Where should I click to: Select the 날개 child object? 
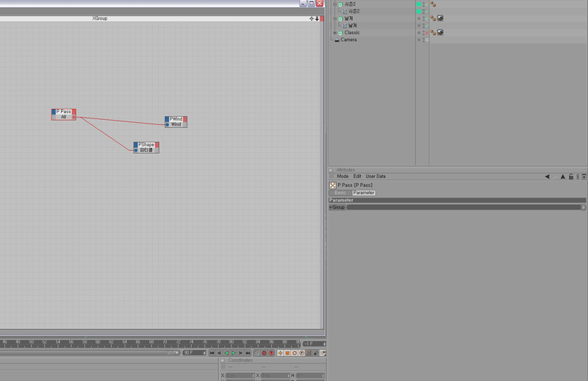pyautogui.click(x=353, y=26)
